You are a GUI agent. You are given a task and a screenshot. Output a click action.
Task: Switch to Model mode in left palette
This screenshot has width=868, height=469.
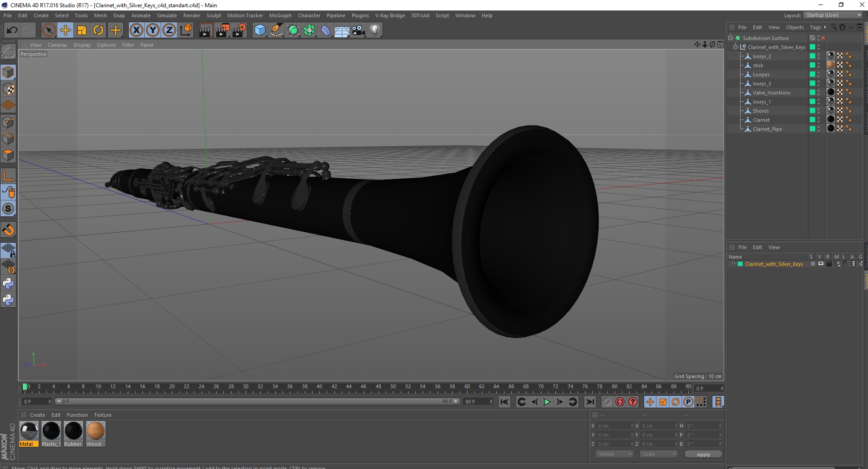click(x=8, y=72)
